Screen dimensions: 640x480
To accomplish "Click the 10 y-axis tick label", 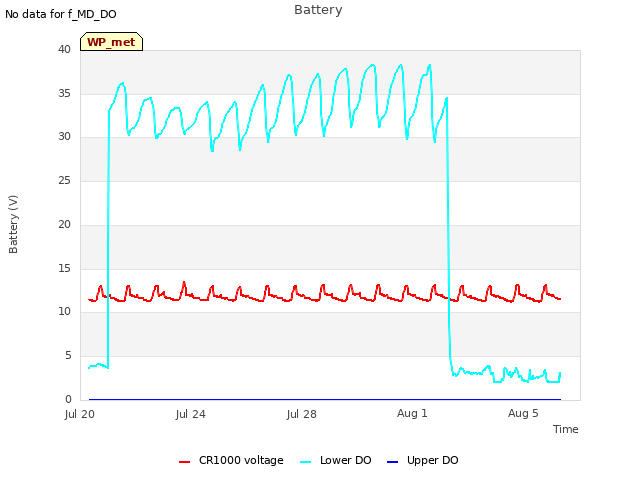I will [x=64, y=311].
